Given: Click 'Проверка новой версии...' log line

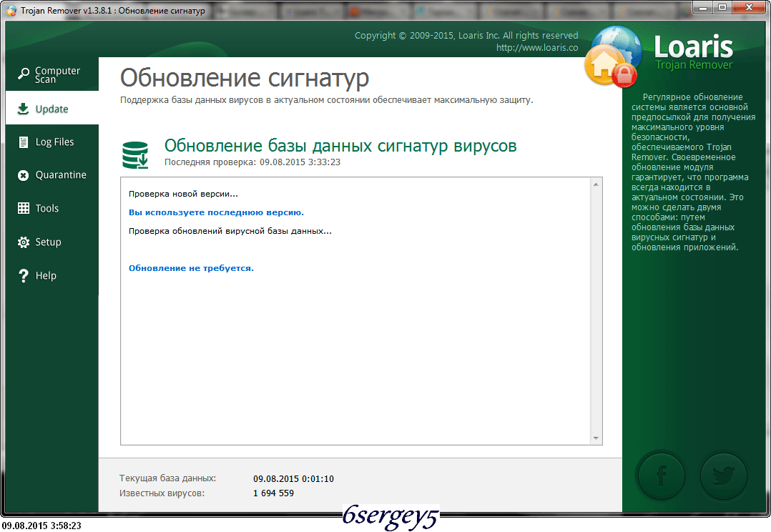Looking at the screenshot, I should (x=183, y=194).
